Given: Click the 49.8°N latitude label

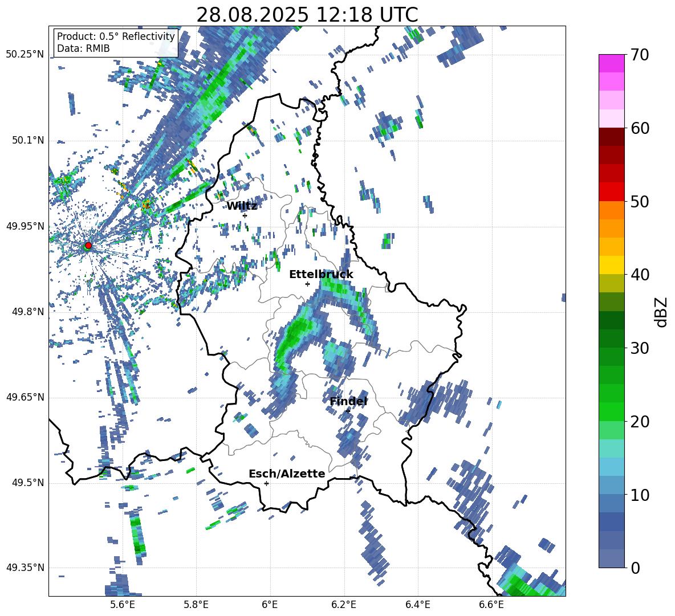Looking at the screenshot, I should coord(27,312).
